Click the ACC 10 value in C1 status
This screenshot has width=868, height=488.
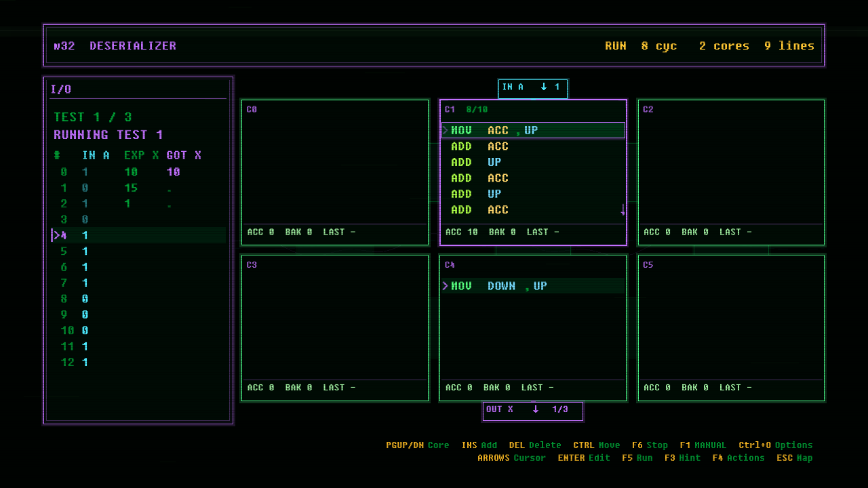click(462, 232)
